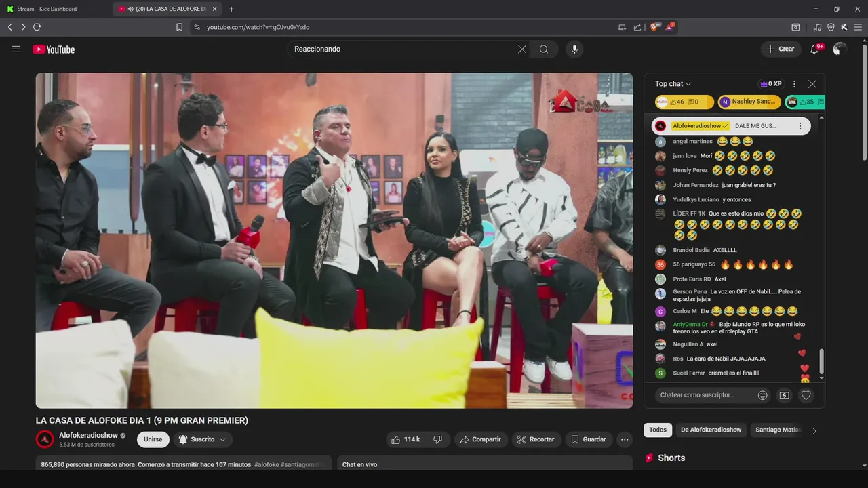This screenshot has width=868, height=488.
Task: Click the magnifier search button
Action: (544, 49)
